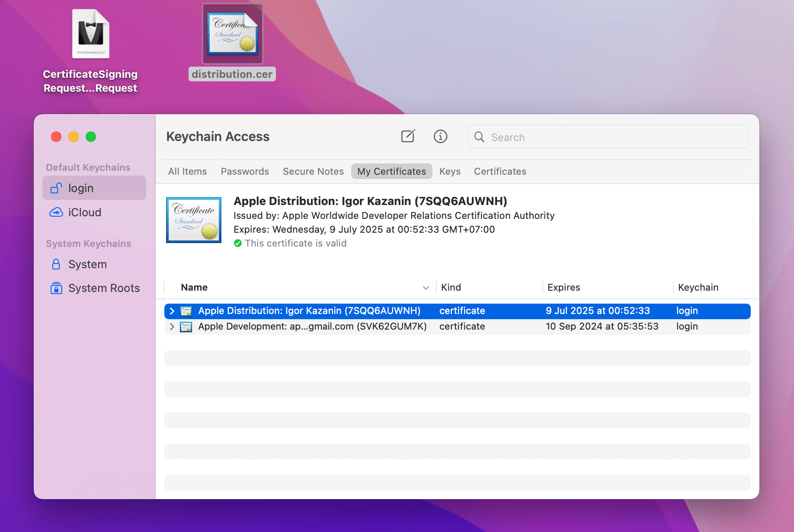Viewport: 794px width, 532px height.
Task: Switch to the Passwords tab
Action: [x=245, y=171]
